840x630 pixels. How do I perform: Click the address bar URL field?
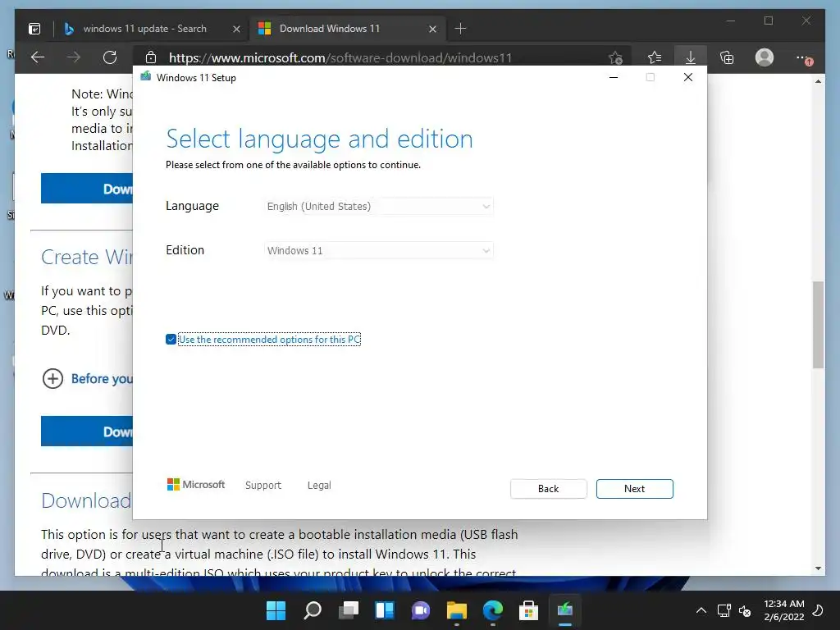[340, 57]
